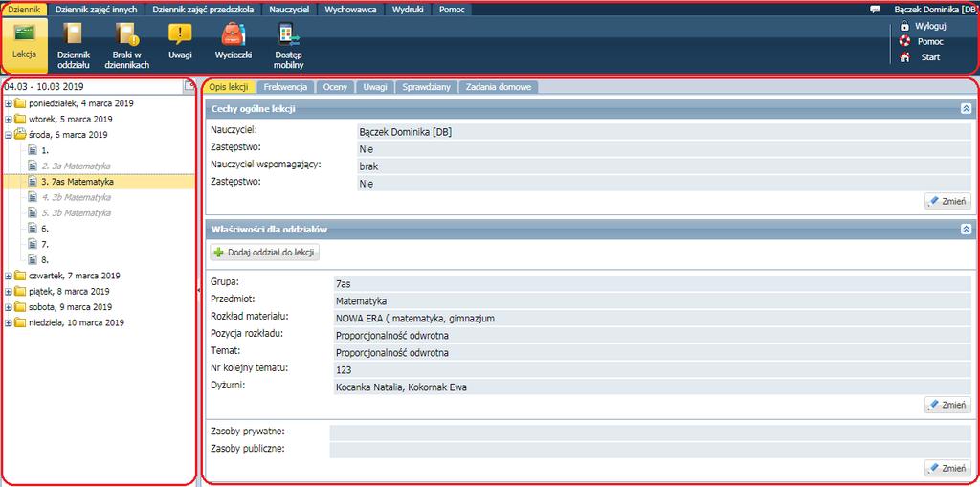Viewport: 980px width, 487px height.
Task: Click user name Bączek Dominika [DB]
Action: (935, 10)
